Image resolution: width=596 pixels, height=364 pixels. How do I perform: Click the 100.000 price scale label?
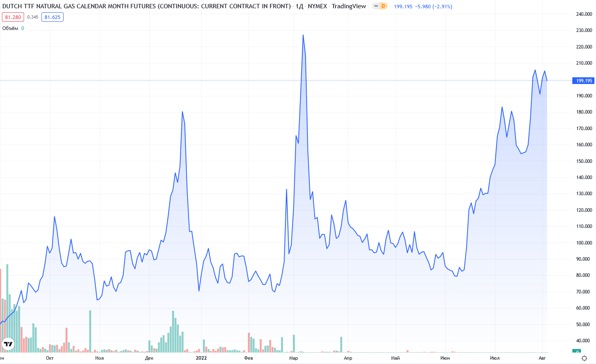click(584, 243)
